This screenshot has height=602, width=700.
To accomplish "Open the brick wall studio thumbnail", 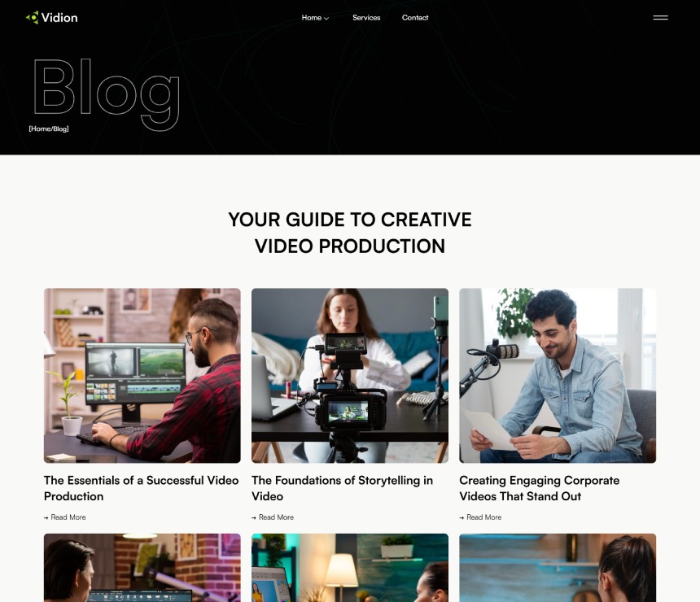I will pyautogui.click(x=142, y=568).
